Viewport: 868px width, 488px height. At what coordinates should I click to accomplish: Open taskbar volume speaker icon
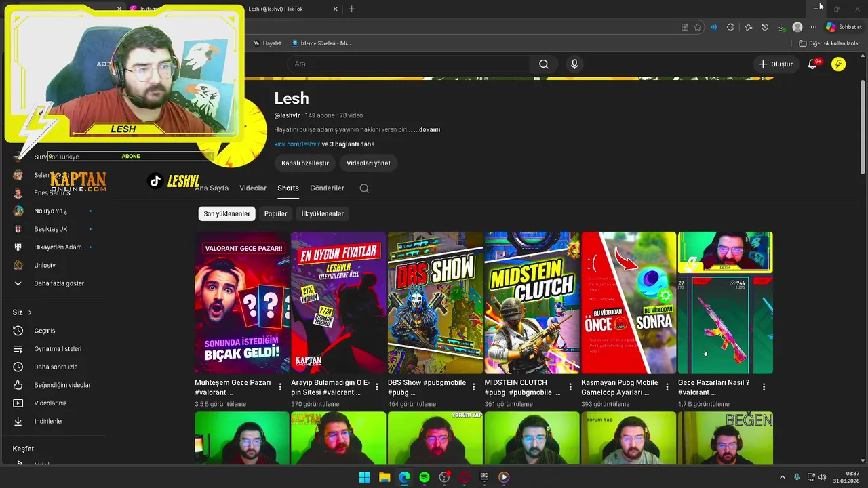(x=822, y=477)
